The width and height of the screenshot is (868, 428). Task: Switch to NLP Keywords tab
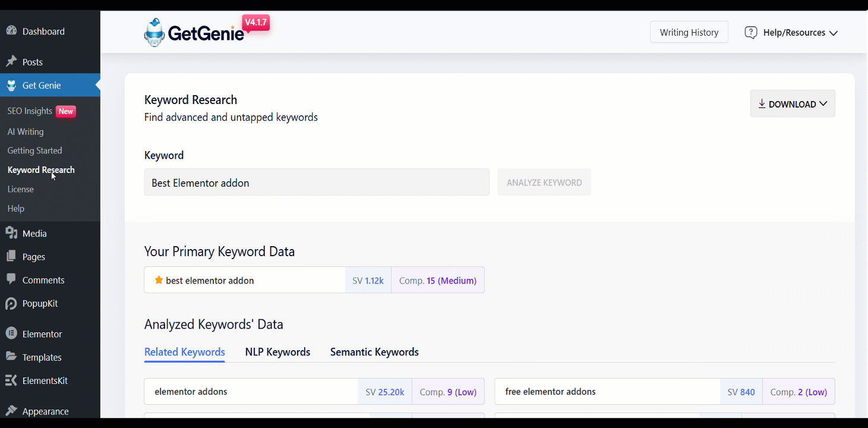click(277, 352)
